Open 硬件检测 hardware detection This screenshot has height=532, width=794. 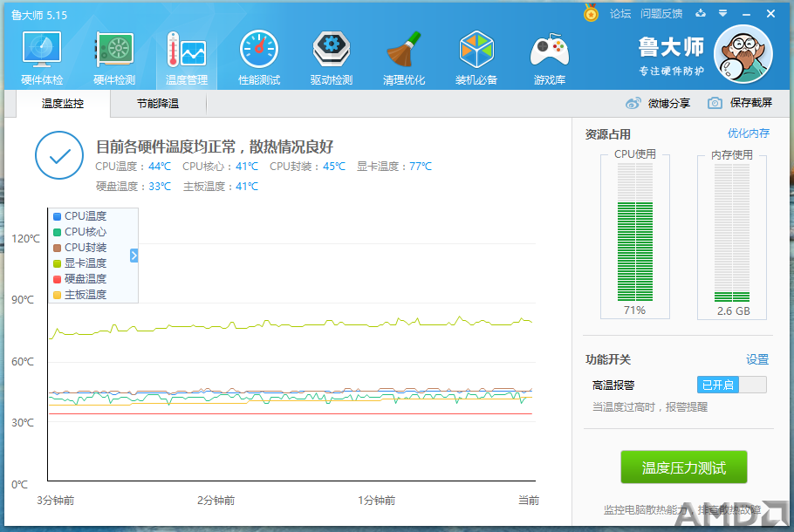tap(114, 58)
